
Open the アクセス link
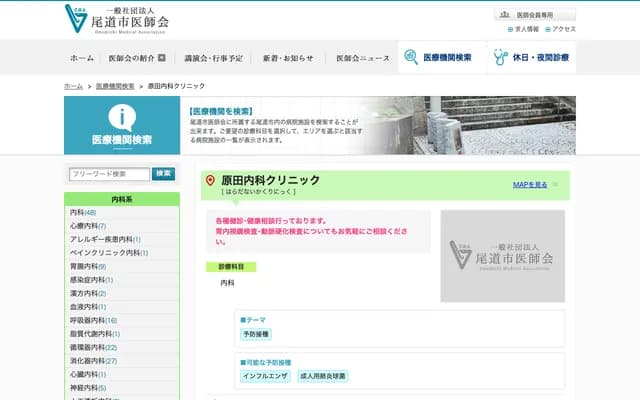click(560, 29)
